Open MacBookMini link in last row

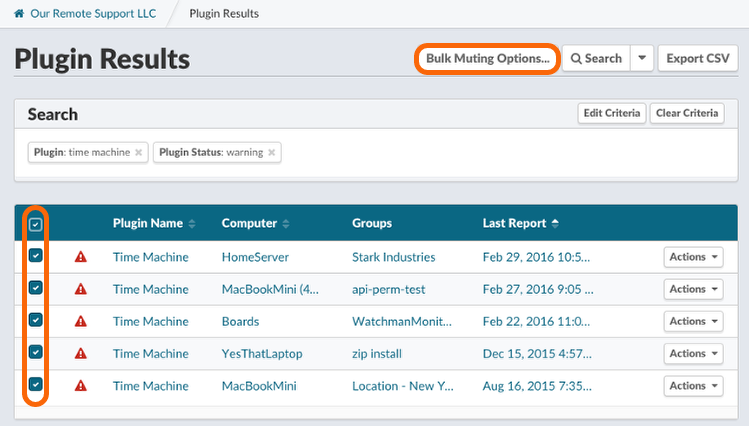[x=259, y=386]
